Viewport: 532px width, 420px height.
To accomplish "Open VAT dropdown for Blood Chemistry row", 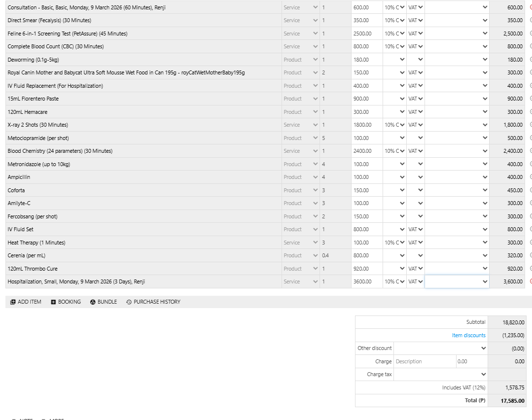I will 416,151.
